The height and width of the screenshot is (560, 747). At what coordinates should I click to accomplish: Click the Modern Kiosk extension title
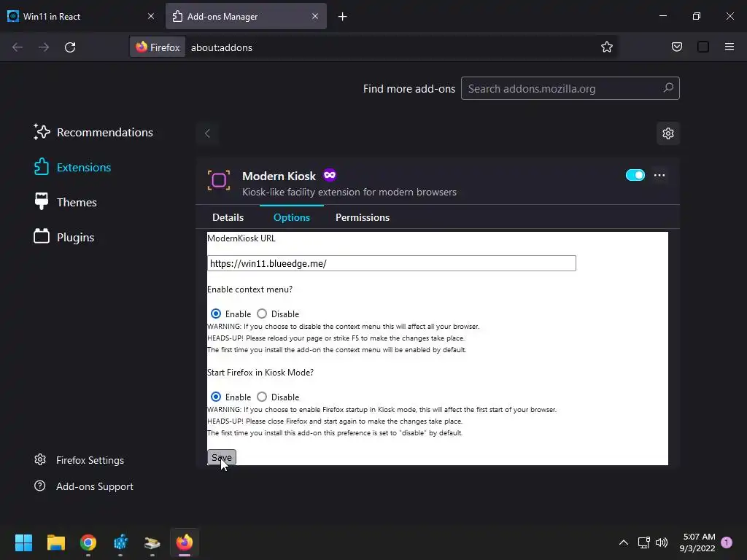[x=279, y=176]
